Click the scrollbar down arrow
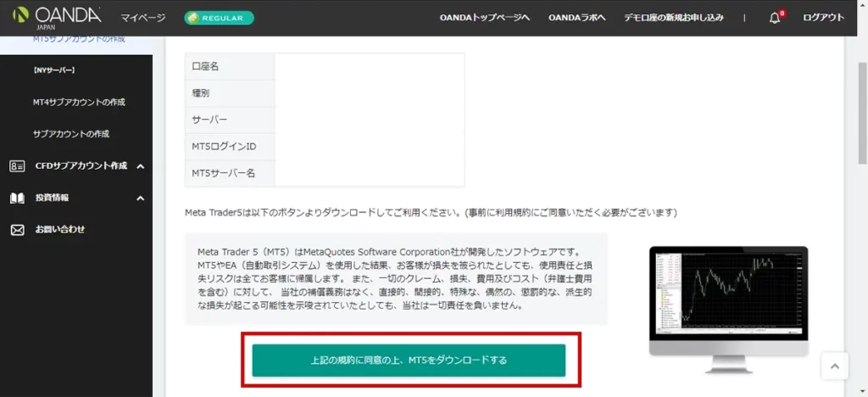Image resolution: width=868 pixels, height=397 pixels. coord(860,390)
